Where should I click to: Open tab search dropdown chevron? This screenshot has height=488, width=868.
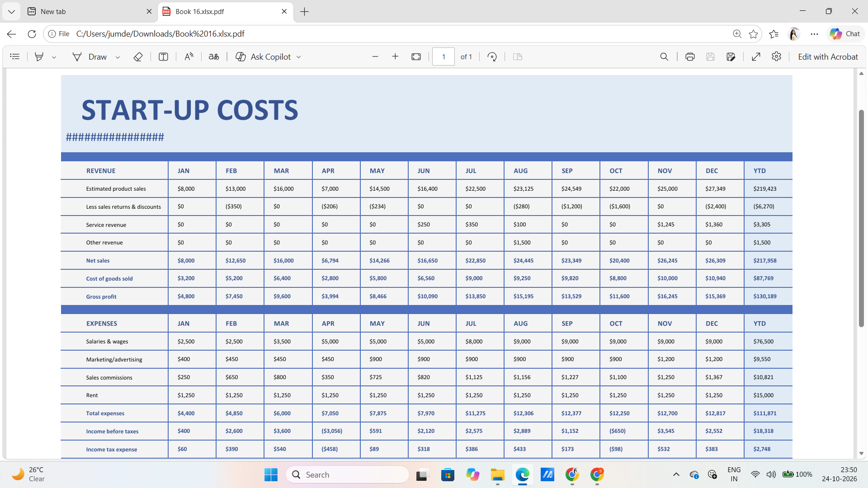point(11,12)
